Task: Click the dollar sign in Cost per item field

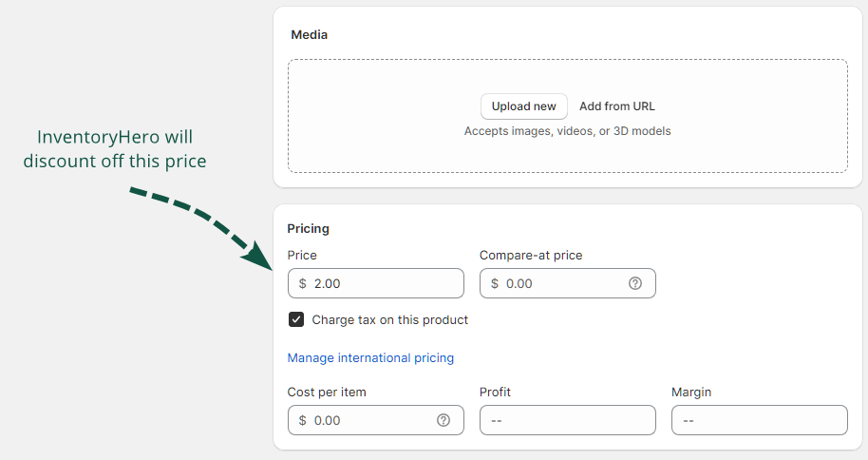Action: click(x=303, y=420)
